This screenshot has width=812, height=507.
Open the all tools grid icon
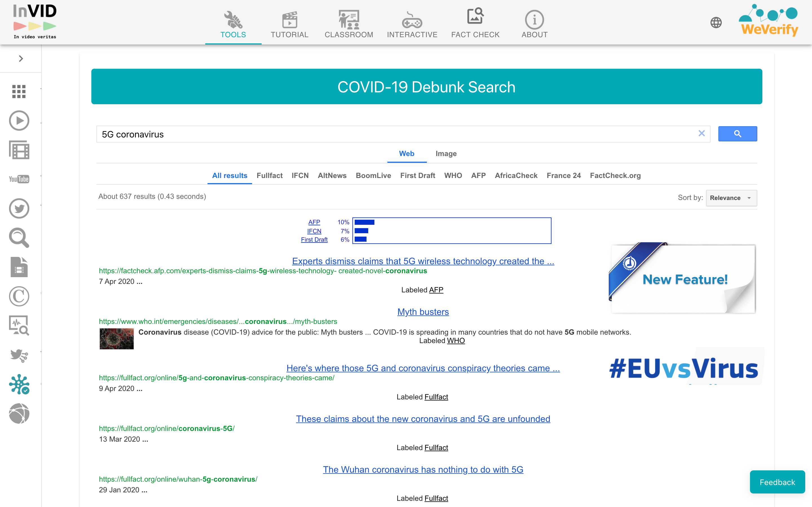tap(19, 91)
